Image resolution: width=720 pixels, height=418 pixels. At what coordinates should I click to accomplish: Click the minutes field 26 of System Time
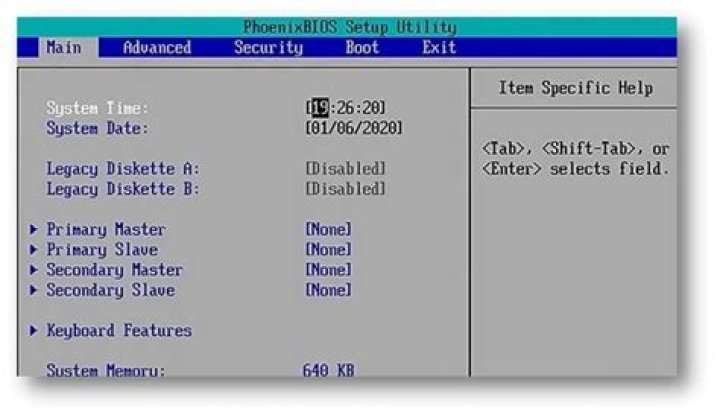click(345, 107)
